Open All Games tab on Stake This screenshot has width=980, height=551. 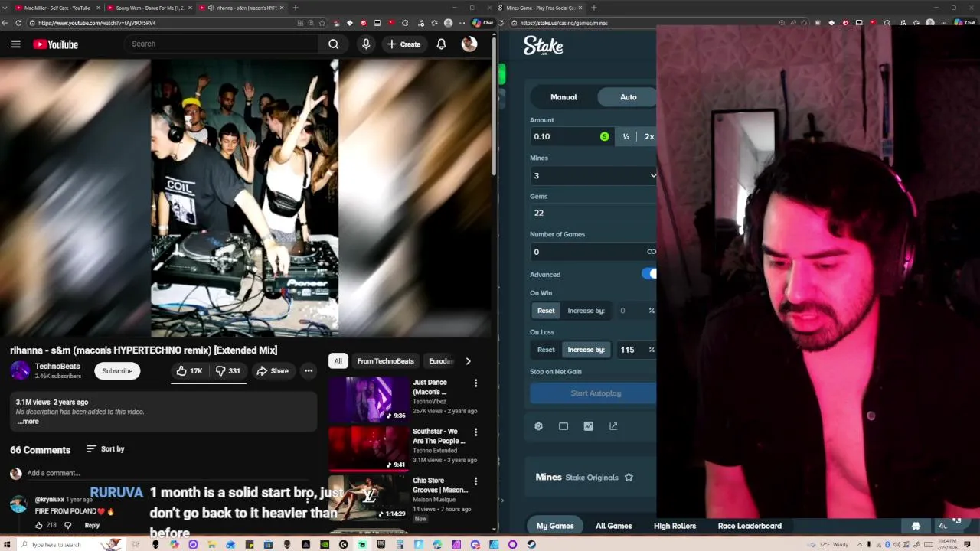614,526
